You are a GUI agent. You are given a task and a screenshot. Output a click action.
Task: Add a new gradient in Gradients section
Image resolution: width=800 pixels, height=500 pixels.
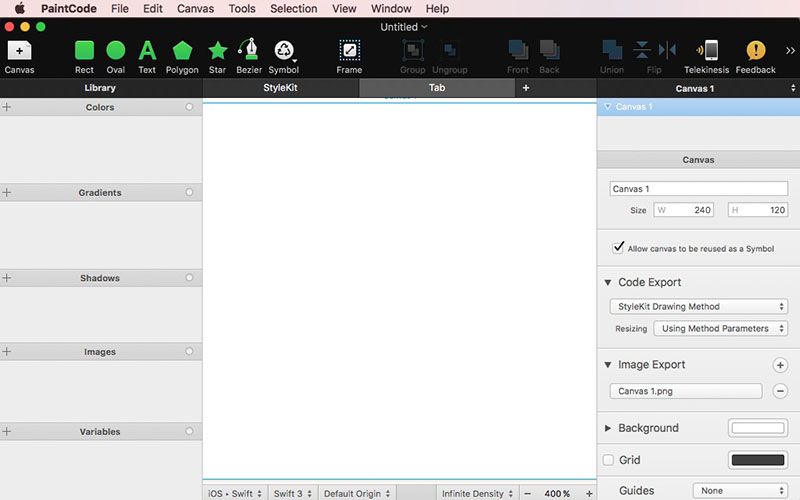[7, 192]
